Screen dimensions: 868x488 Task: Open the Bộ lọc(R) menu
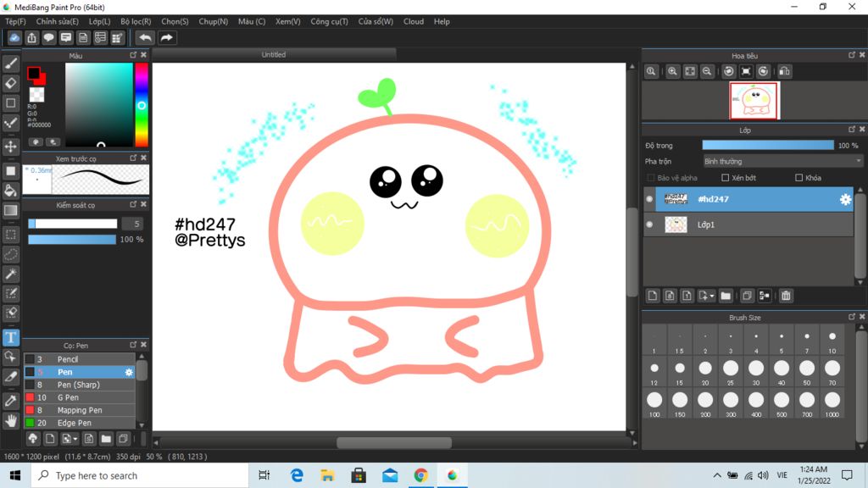[x=136, y=21]
